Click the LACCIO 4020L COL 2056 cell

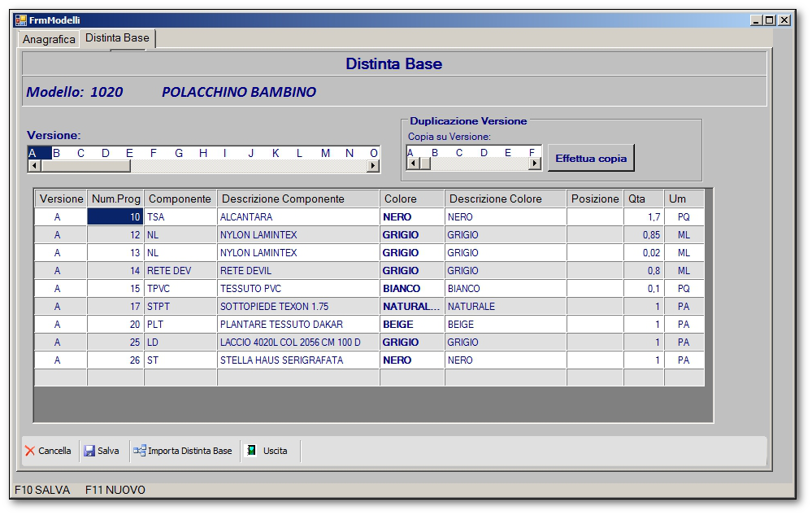tap(298, 343)
